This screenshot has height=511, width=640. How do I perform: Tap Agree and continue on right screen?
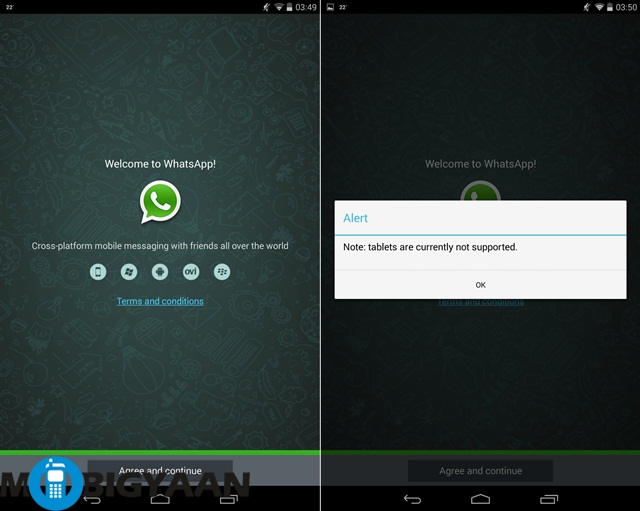pos(480,471)
